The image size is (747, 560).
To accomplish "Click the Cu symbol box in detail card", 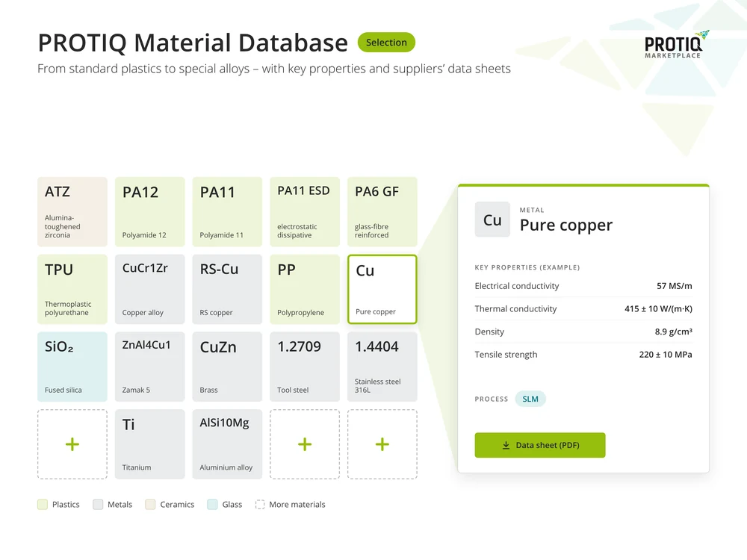I will (x=492, y=220).
